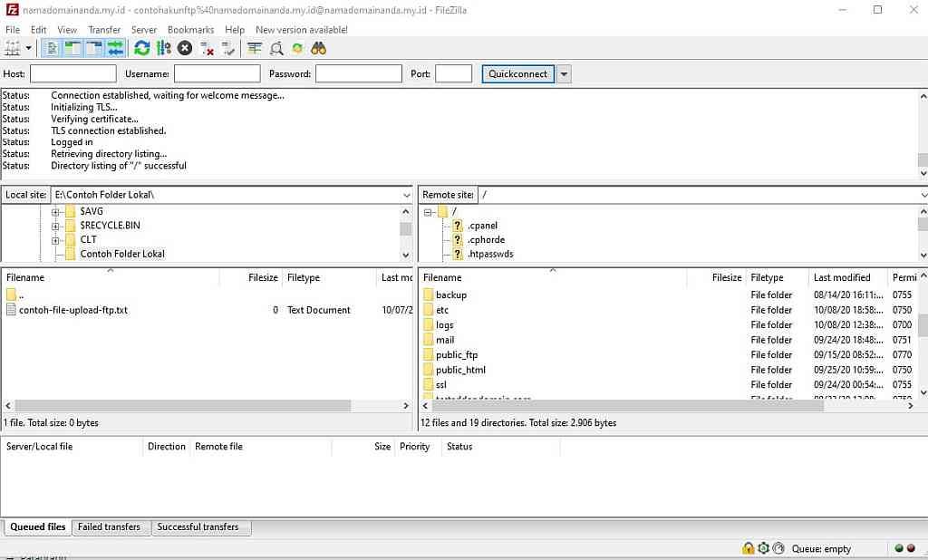Toggle synchronized browsing icon

pos(297,49)
